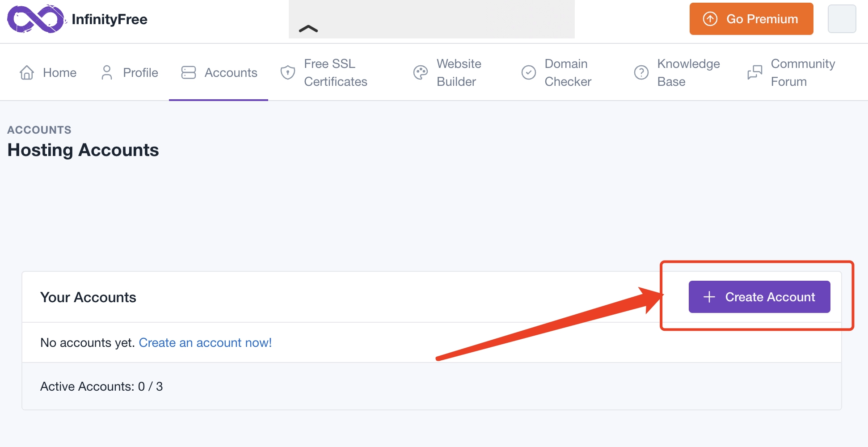Switch to the Website Builder tab

click(x=459, y=72)
